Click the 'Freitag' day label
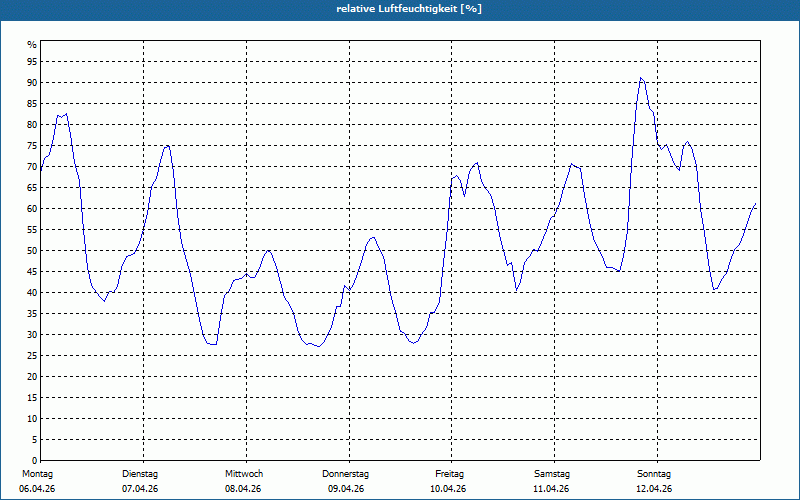This screenshot has height=500, width=800. [449, 474]
